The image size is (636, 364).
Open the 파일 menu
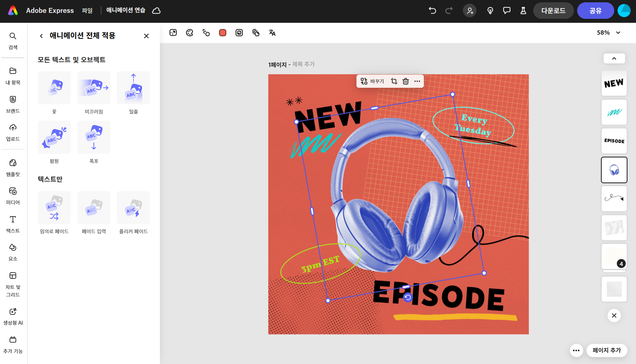(x=87, y=11)
